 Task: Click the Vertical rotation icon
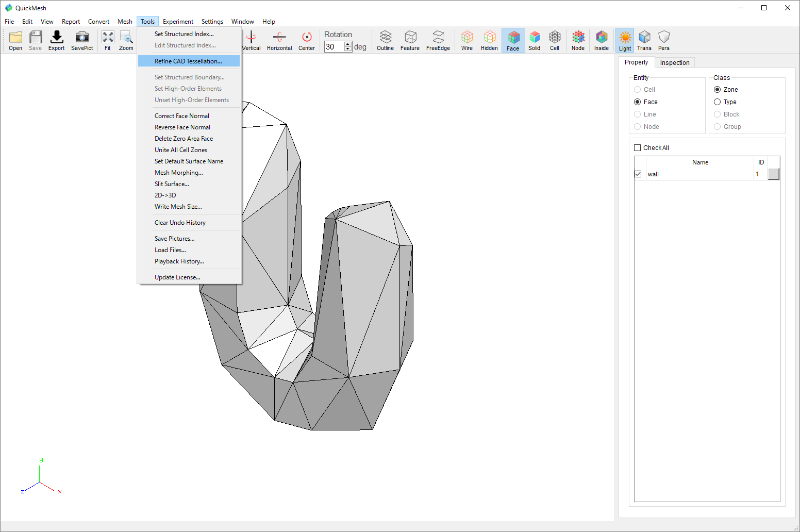pyautogui.click(x=252, y=40)
